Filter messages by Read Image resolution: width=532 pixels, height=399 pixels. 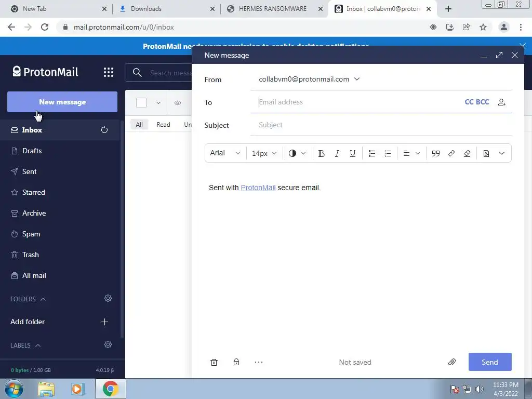click(x=163, y=125)
